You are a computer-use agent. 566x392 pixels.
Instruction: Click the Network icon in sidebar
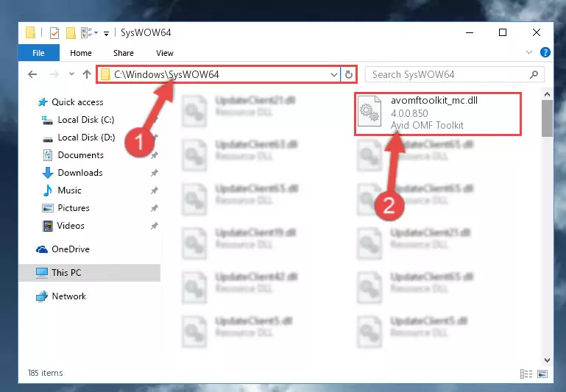pos(42,296)
